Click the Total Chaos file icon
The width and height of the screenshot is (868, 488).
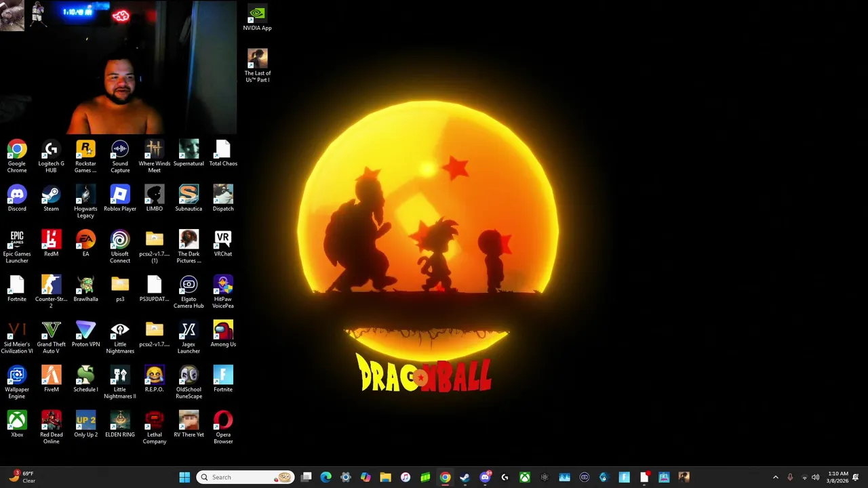223,153
